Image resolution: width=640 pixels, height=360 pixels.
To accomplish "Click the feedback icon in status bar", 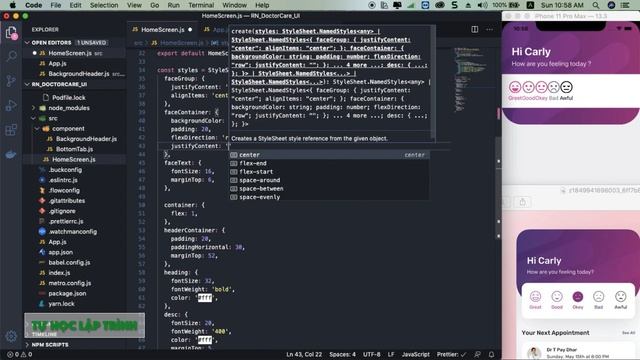I will (x=477, y=354).
